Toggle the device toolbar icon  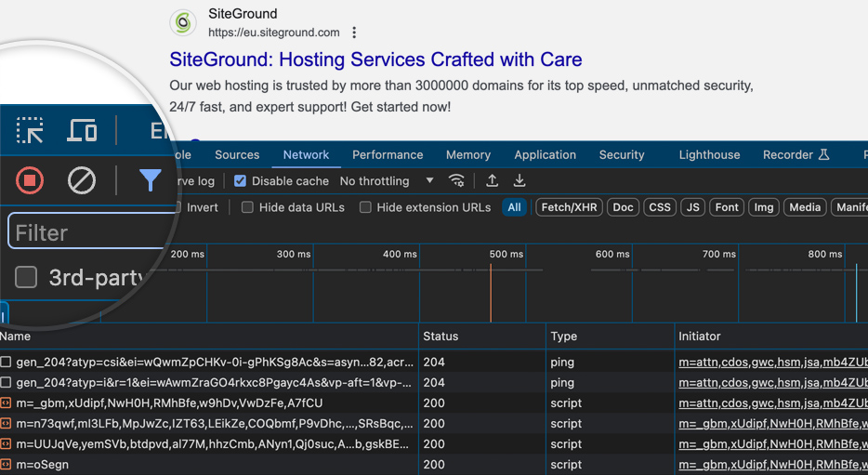click(x=82, y=131)
